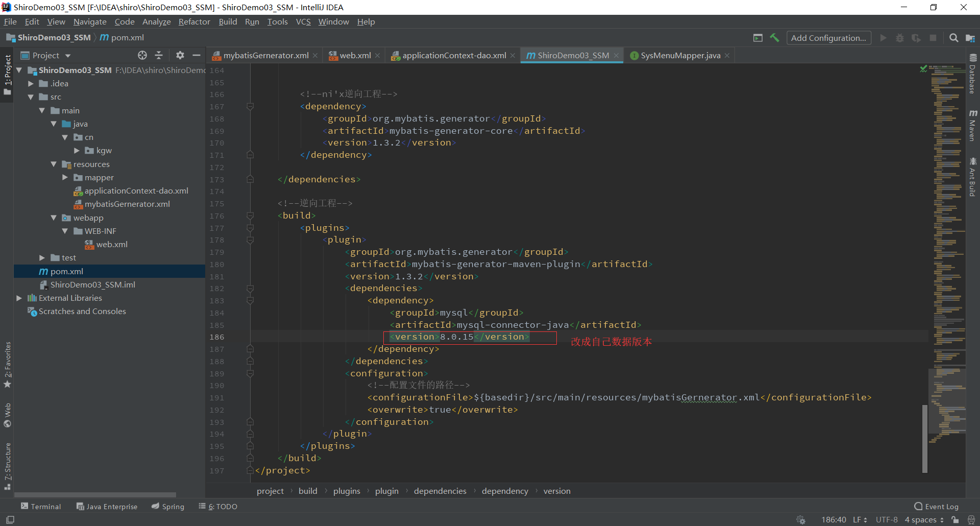
Task: Collapse the webapp folder
Action: tap(54, 218)
